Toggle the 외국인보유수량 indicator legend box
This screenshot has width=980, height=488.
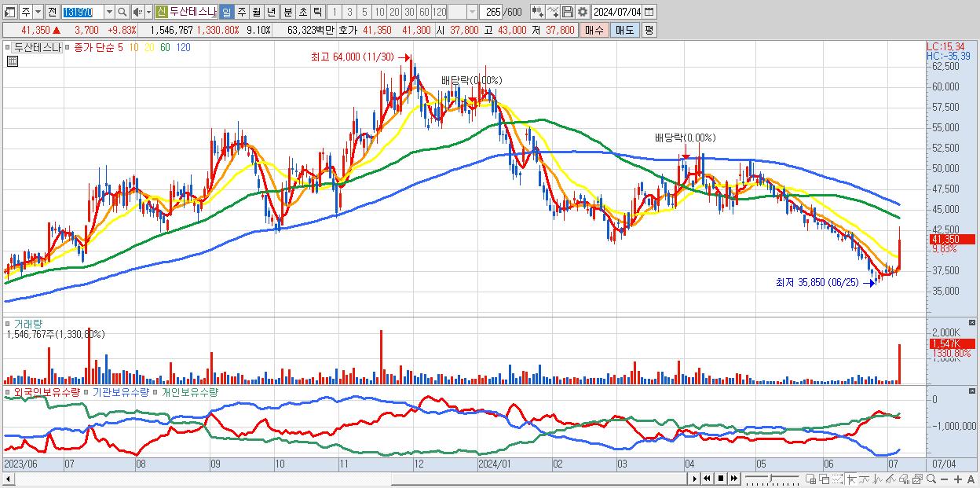coord(8,391)
